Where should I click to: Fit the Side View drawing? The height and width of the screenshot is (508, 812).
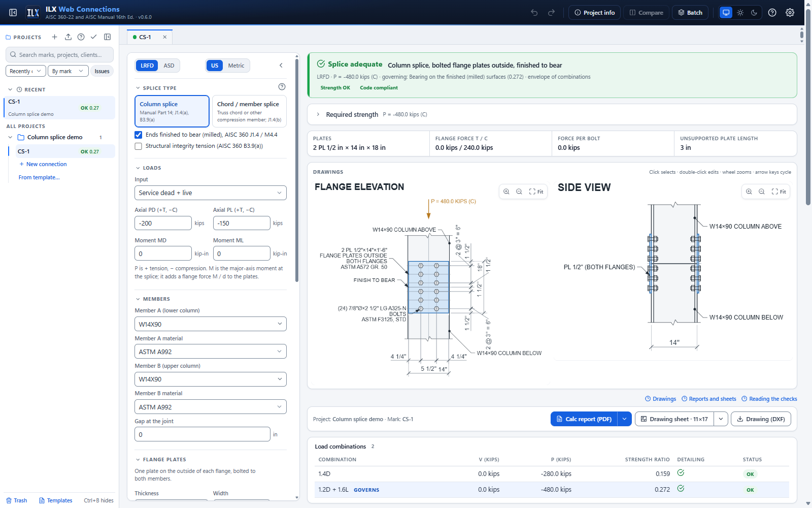779,192
